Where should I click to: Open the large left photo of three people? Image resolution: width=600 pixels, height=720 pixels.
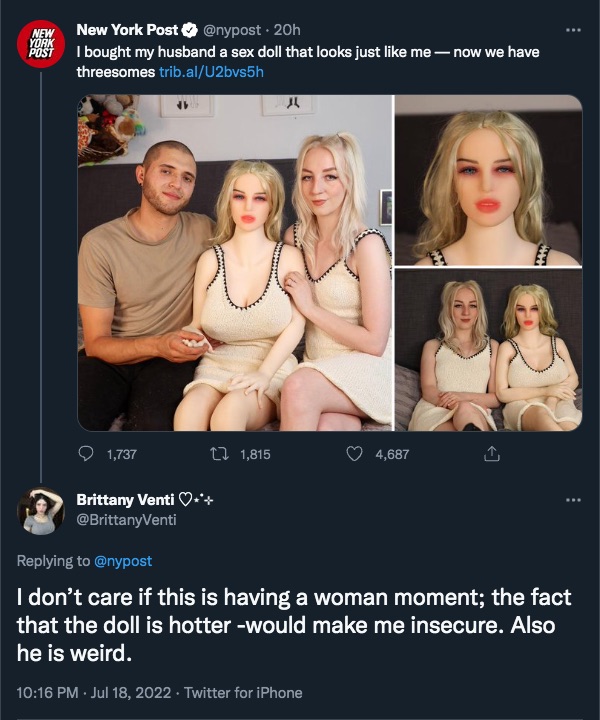point(235,263)
